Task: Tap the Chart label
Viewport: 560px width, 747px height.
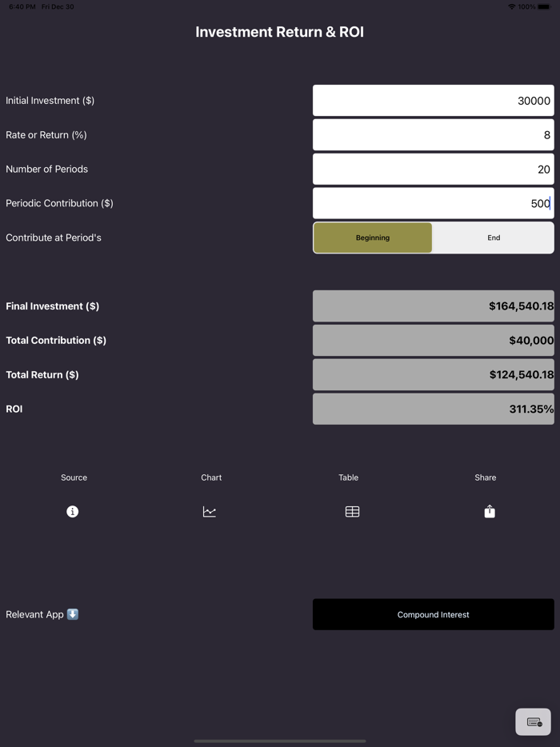Action: pos(210,477)
